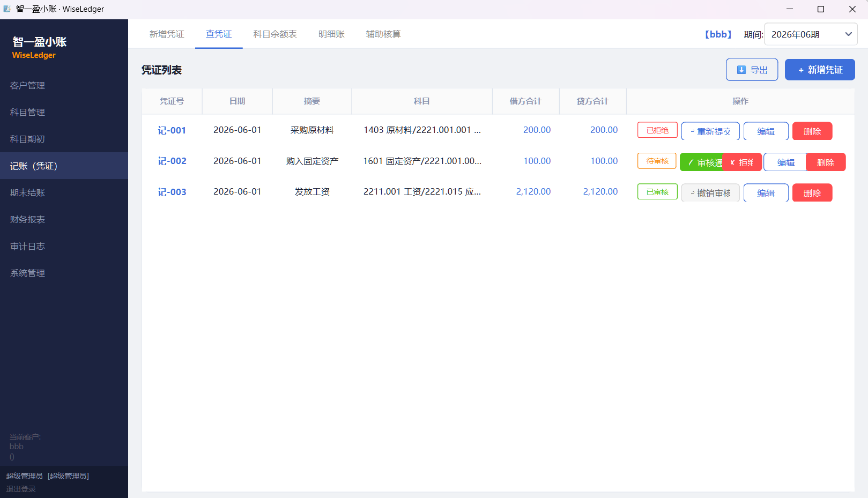Click 科目 column header
The width and height of the screenshot is (868, 498).
click(x=421, y=101)
